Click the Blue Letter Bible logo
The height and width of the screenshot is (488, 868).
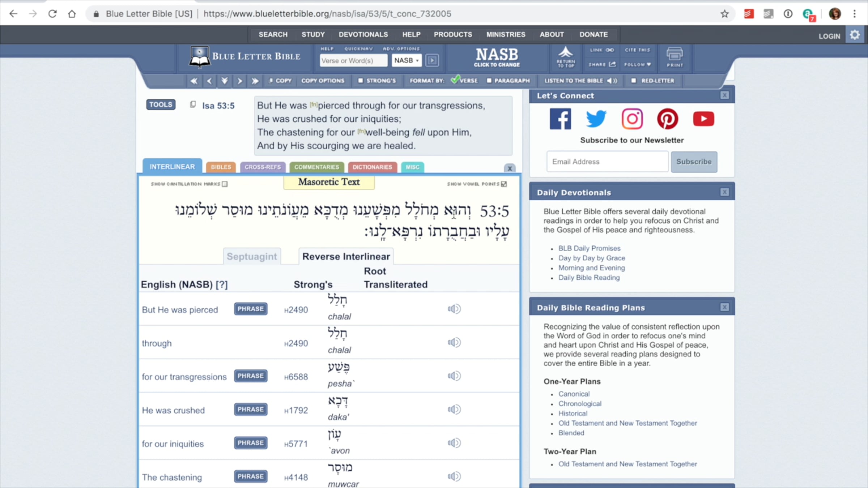[x=245, y=57]
